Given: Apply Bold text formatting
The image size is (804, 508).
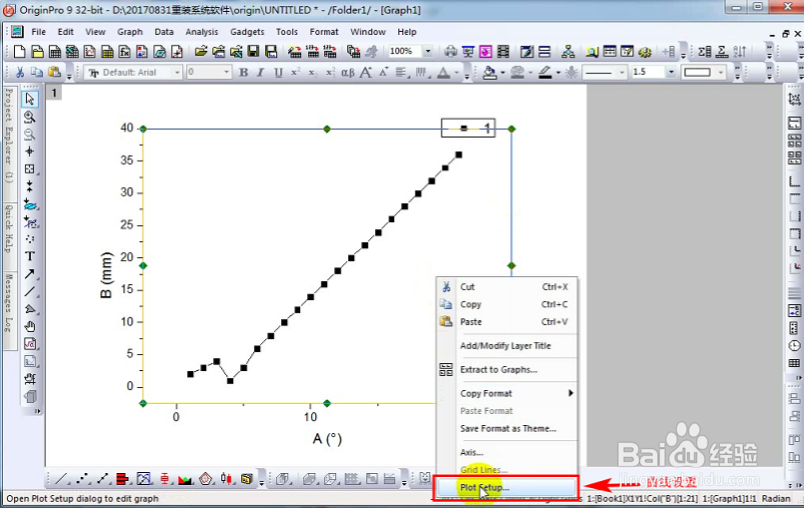Looking at the screenshot, I should (244, 72).
